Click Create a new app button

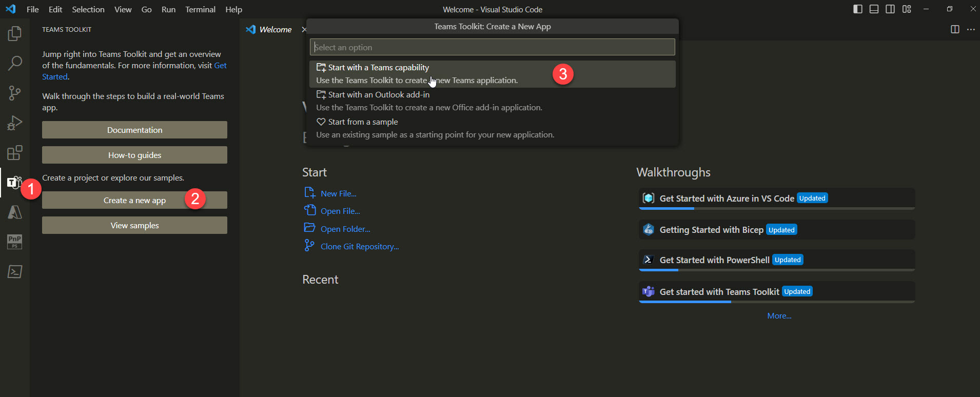click(x=134, y=200)
